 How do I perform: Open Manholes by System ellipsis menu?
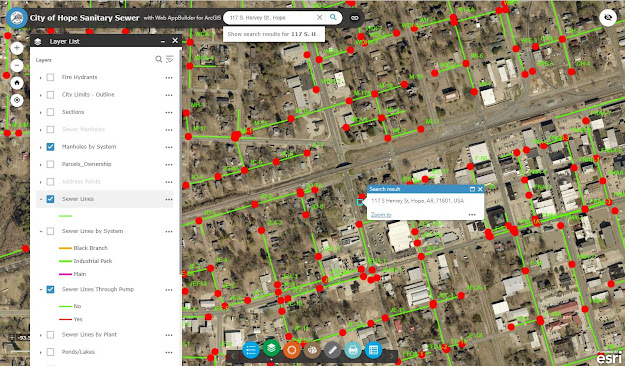[169, 147]
